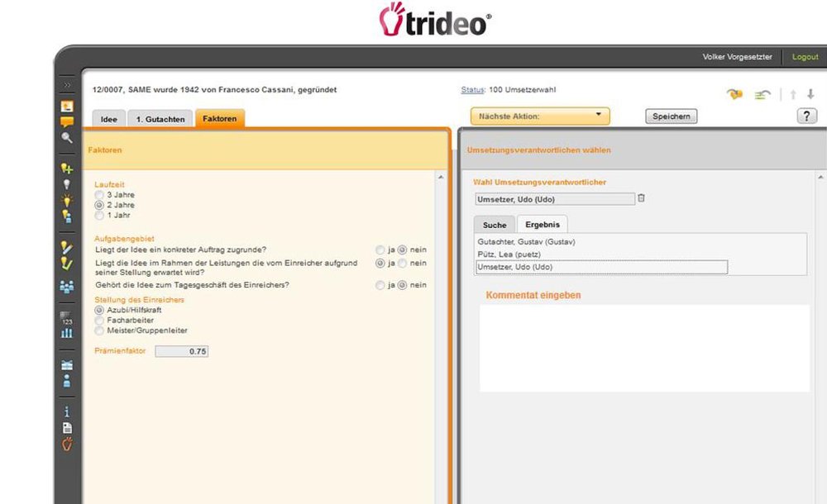This screenshot has width=827, height=504.
Task: Choose 'nein' for konkreter Auftrag question
Action: (x=403, y=250)
